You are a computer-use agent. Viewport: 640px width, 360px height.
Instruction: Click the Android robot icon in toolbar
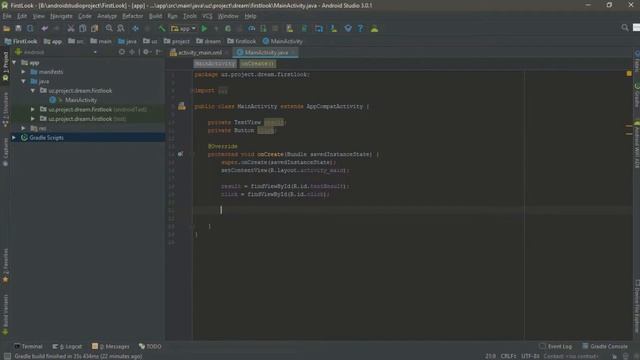point(374,29)
